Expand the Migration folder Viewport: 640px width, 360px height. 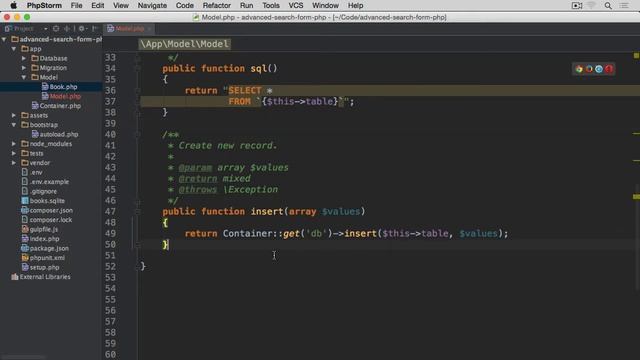pos(24,68)
